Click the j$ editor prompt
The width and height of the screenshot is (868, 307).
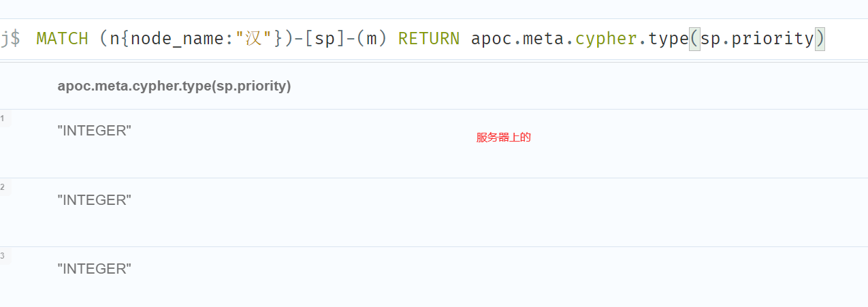click(x=10, y=39)
